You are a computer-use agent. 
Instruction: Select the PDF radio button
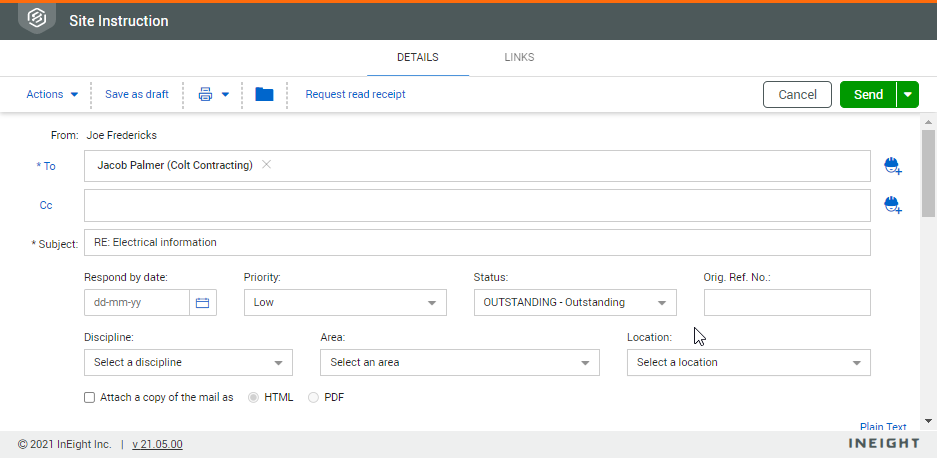(314, 397)
